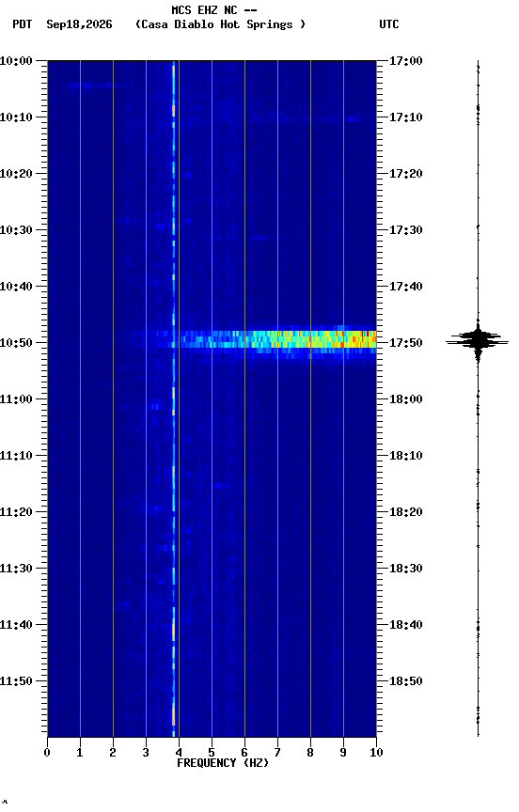
Task: Click the '10:50' PDT time label
Action: click(16, 343)
